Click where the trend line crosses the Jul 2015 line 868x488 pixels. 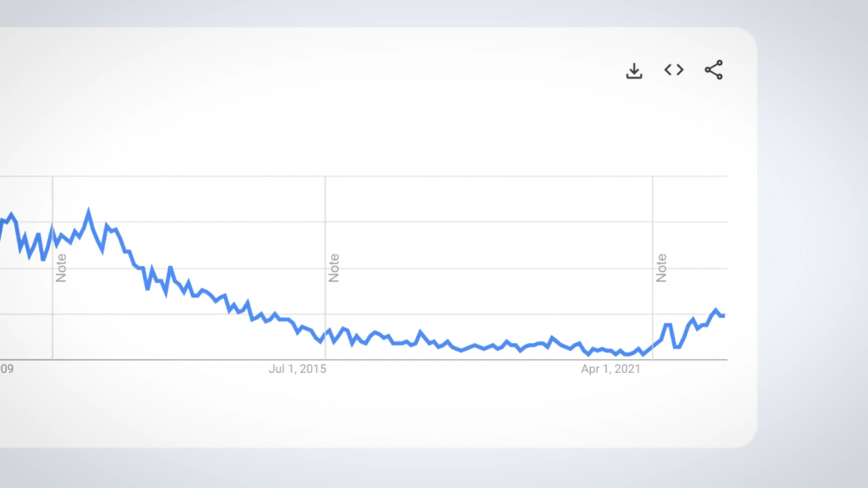325,332
